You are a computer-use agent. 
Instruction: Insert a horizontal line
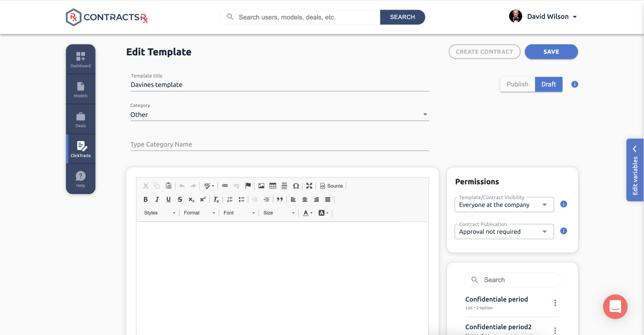[284, 186]
